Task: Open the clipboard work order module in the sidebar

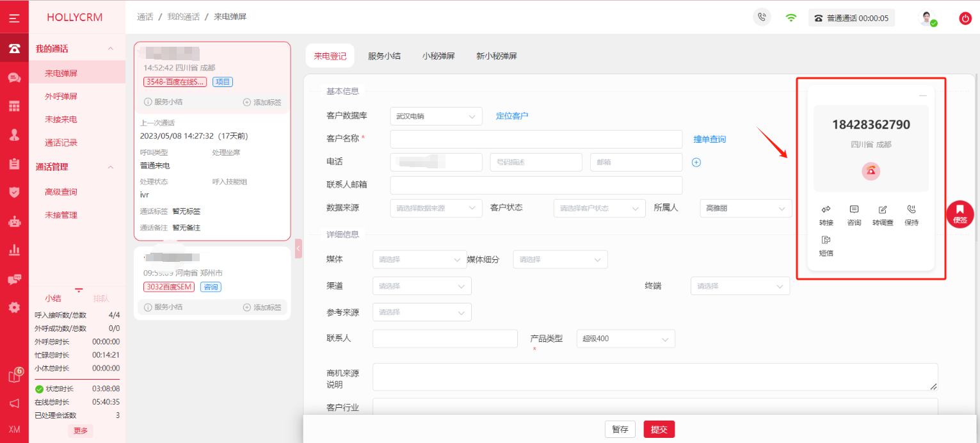Action: point(14,164)
